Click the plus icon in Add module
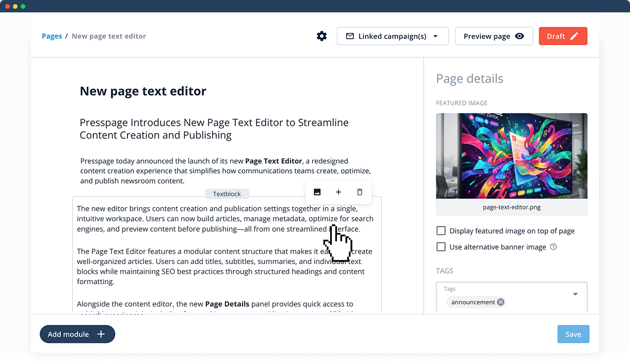The height and width of the screenshot is (364, 630). pyautogui.click(x=101, y=334)
